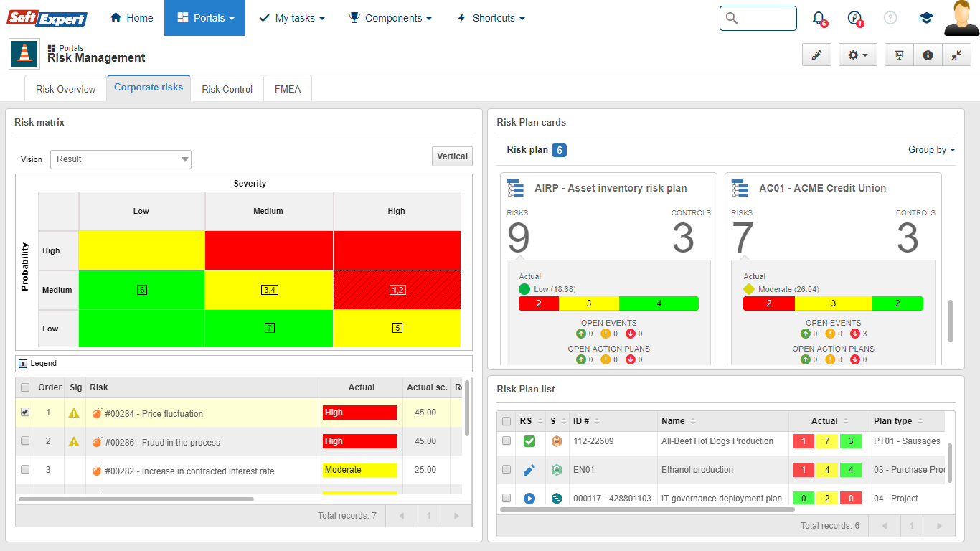
Task: Click the search input field
Action: click(x=758, y=18)
